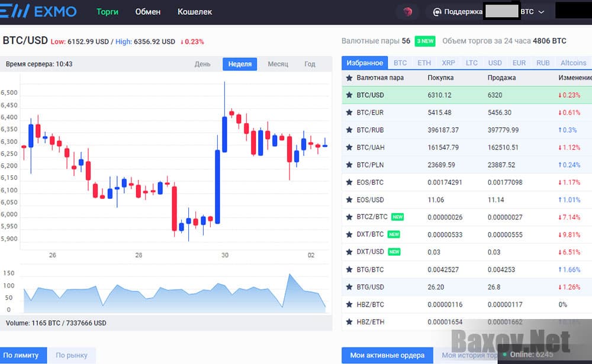Click the EXMO logo
The width and height of the screenshot is (592, 364).
pyautogui.click(x=40, y=11)
